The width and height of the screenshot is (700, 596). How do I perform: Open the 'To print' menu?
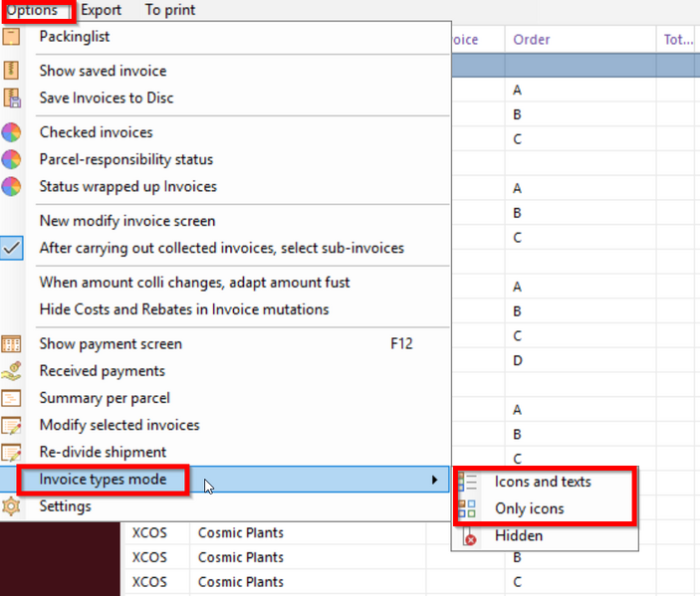(x=170, y=10)
